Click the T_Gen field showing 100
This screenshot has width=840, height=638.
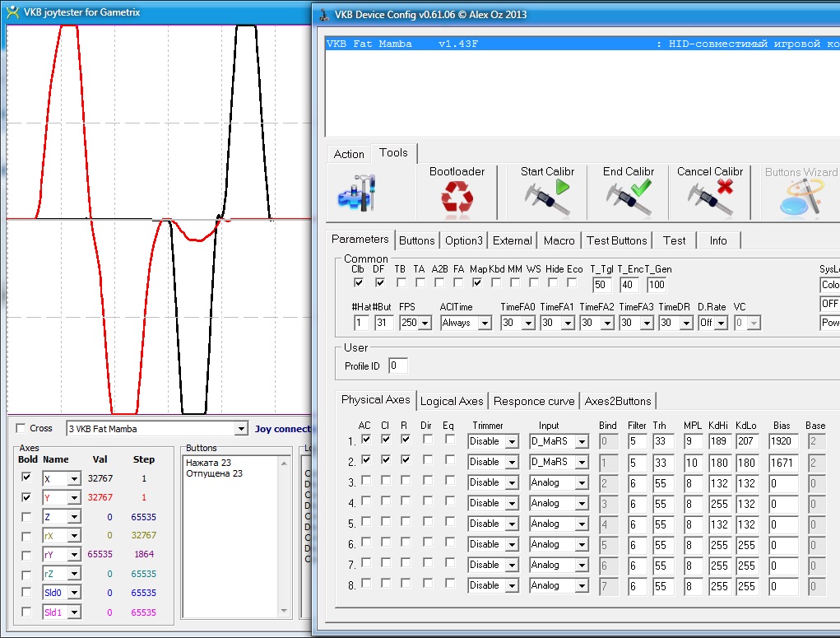(657, 285)
